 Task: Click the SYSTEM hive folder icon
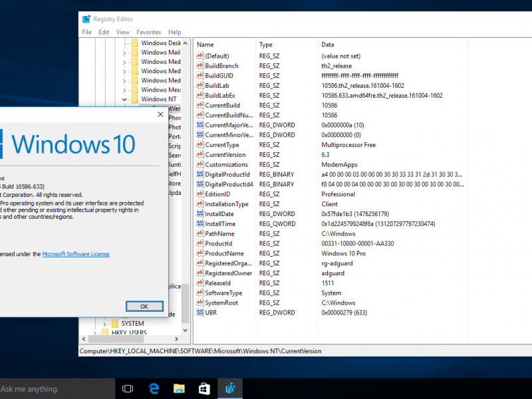pyautogui.click(x=115, y=323)
